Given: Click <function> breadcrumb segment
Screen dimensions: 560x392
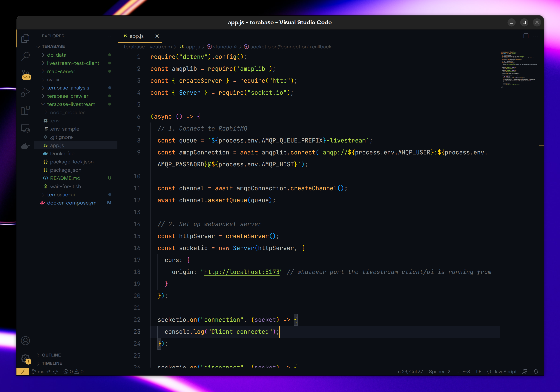Looking at the screenshot, I should pyautogui.click(x=222, y=47).
